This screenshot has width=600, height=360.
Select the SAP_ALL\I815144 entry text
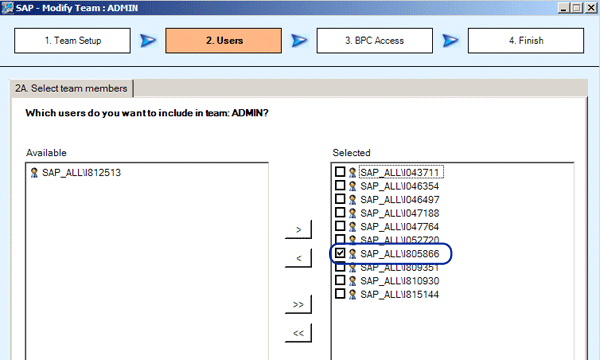399,295
